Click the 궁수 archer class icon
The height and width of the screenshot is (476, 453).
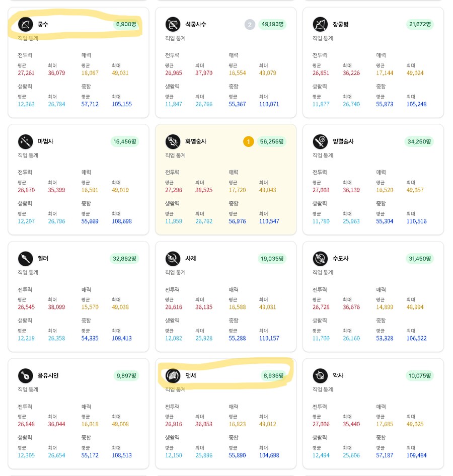point(26,24)
